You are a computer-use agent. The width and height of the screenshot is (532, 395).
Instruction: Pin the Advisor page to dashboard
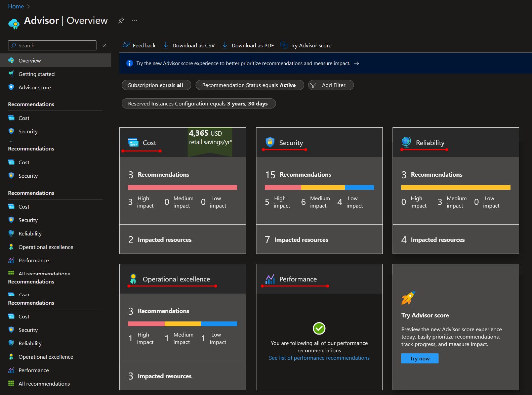(x=121, y=20)
